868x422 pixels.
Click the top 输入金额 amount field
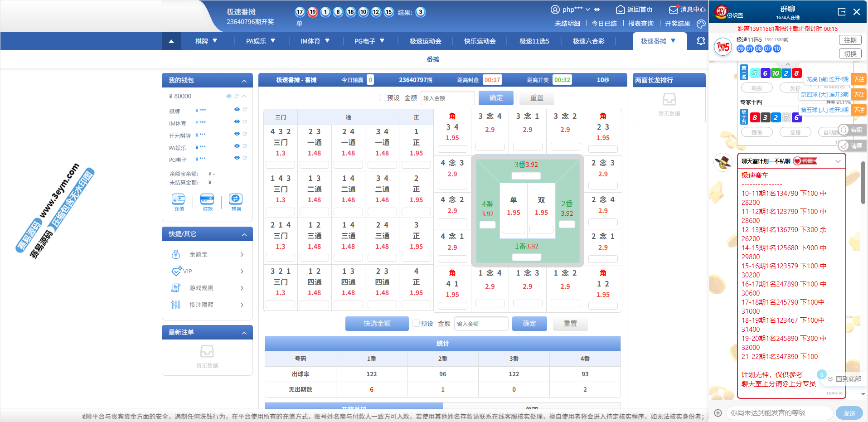(447, 98)
